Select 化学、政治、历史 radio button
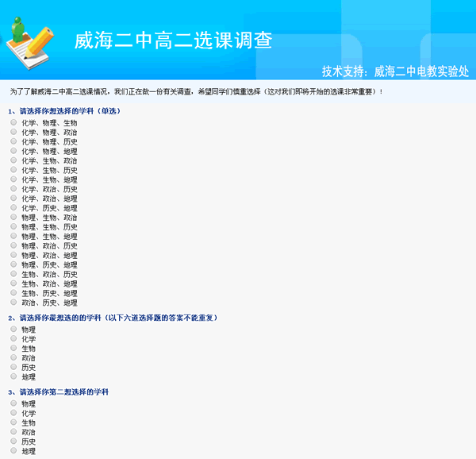This screenshot has width=476, height=459. pyautogui.click(x=13, y=188)
